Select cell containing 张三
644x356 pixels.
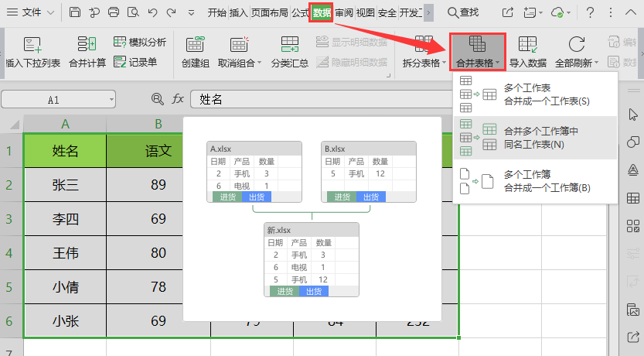tap(65, 184)
